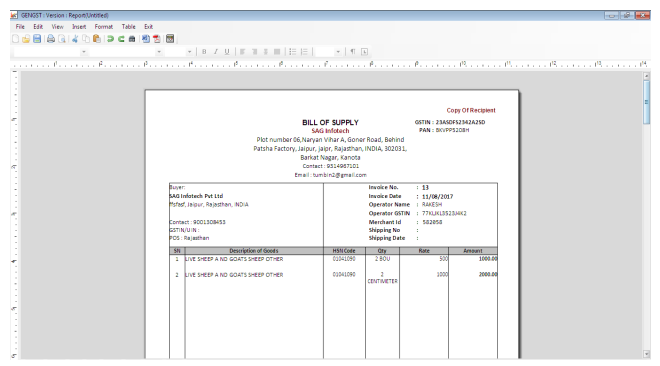This screenshot has height=366, width=660.
Task: Click the horizontal ruler at mark 5
Action: click(x=236, y=64)
